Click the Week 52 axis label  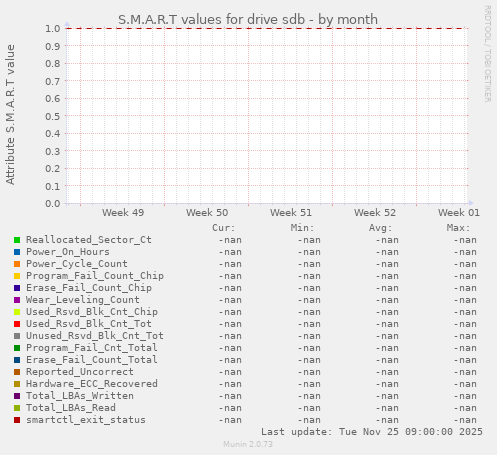tap(375, 213)
